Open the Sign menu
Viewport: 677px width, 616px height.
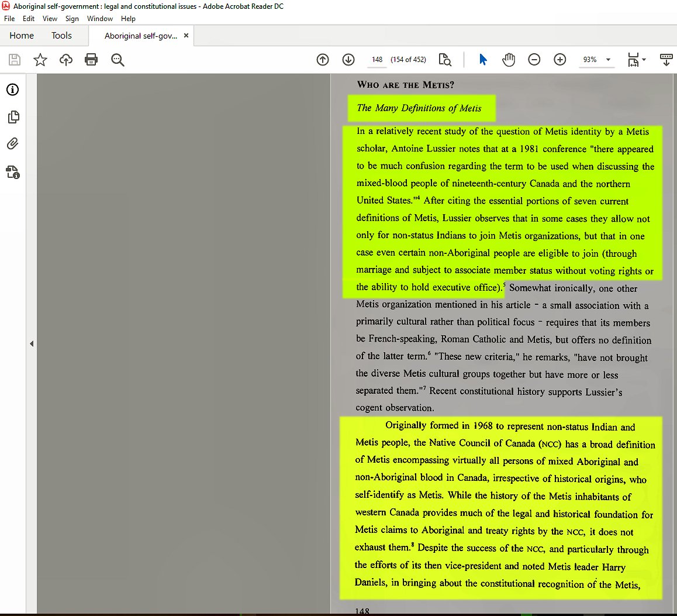(x=72, y=19)
